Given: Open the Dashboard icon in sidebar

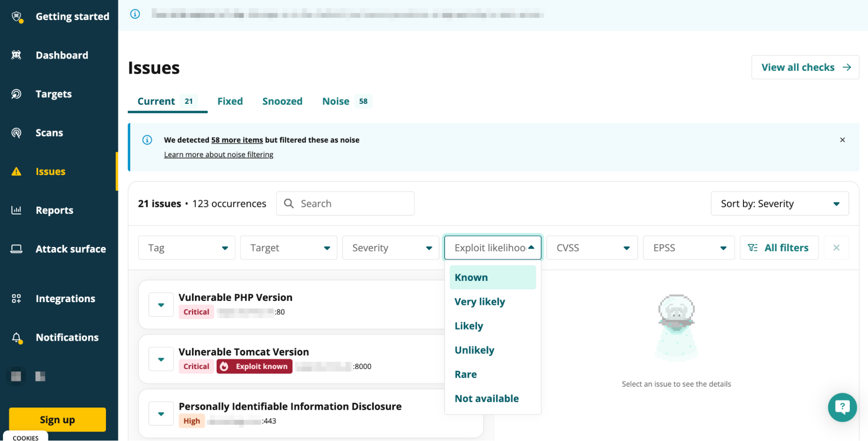Looking at the screenshot, I should [x=17, y=55].
